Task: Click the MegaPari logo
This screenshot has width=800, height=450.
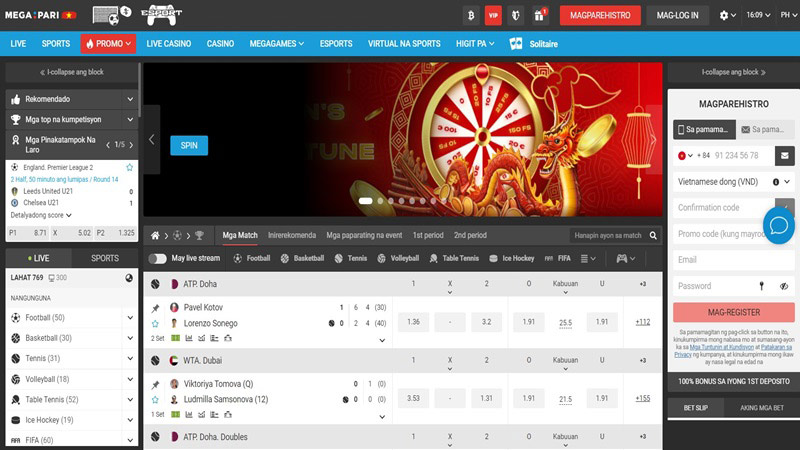Action: coord(40,15)
